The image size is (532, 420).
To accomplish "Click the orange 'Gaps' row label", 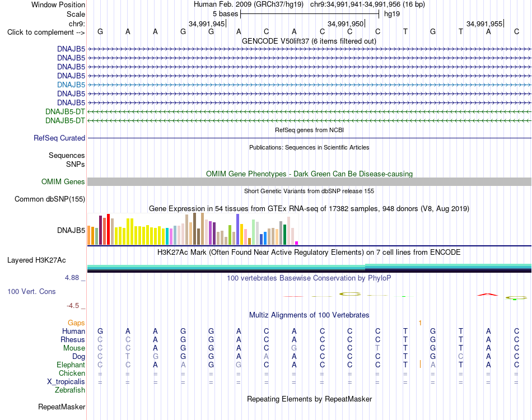I will point(76,323).
